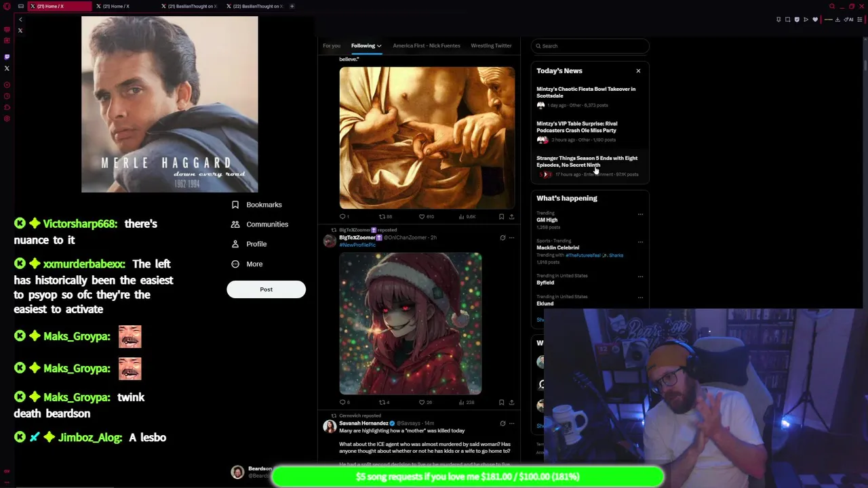Viewport: 868px width, 488px height.
Task: Open the workspaces icon beside the tabs
Action: coord(20,6)
